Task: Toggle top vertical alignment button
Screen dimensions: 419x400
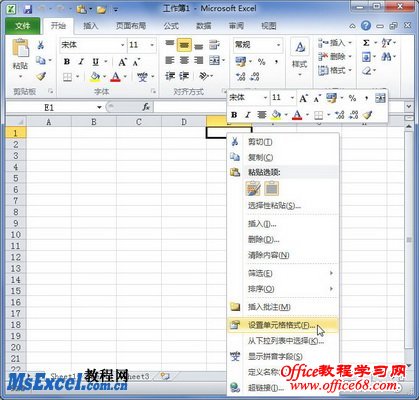Action: (x=170, y=44)
